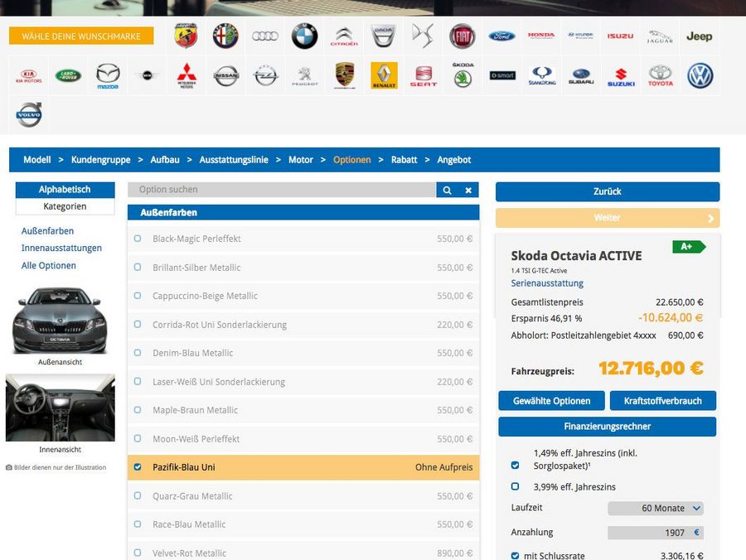Select the Jeep brand logo
Screen dimensions: 746x560
700,36
